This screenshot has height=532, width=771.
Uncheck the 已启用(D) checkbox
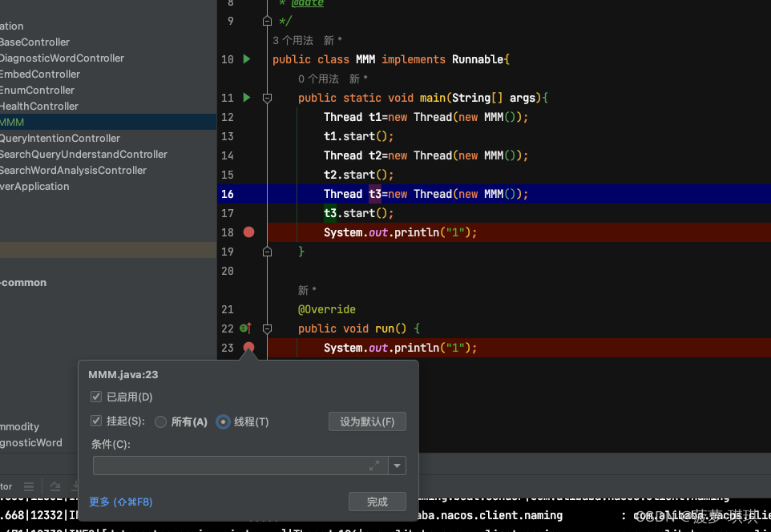[x=96, y=397]
